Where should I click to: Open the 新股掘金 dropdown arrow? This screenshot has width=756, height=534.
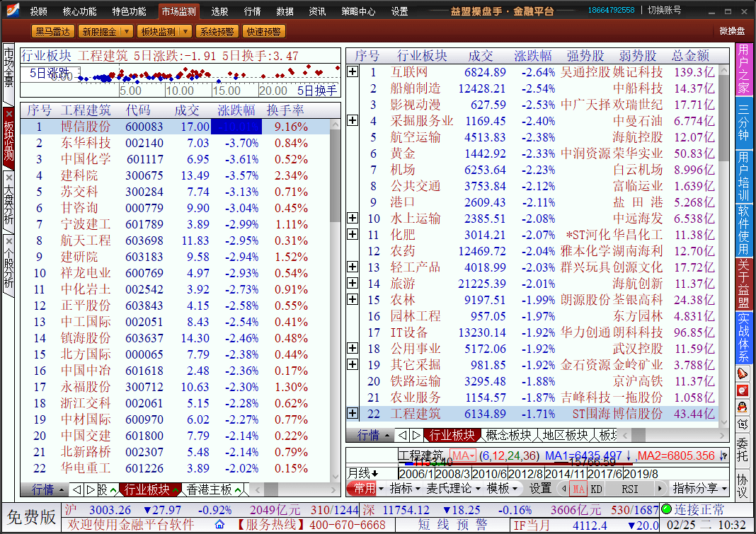click(126, 31)
